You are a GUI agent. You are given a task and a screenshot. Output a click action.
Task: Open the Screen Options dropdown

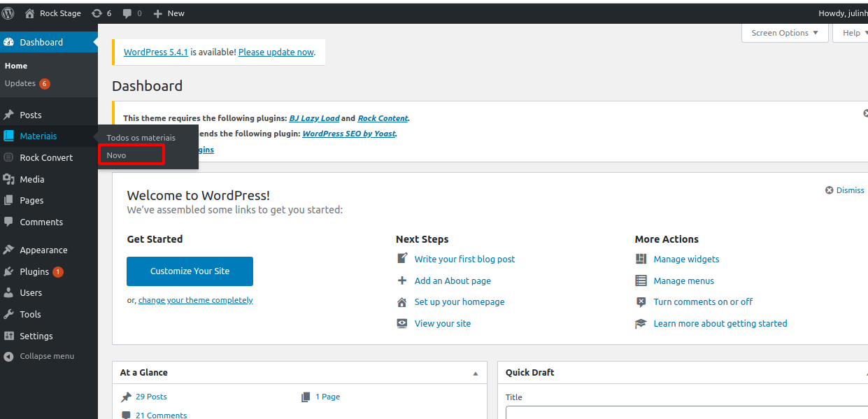pos(785,33)
